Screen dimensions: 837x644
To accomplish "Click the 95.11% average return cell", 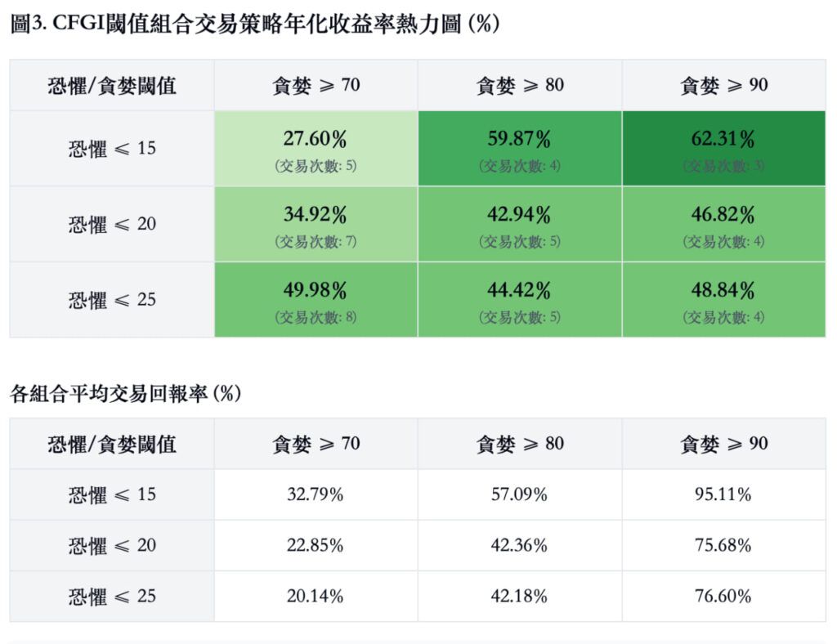I will (723, 494).
